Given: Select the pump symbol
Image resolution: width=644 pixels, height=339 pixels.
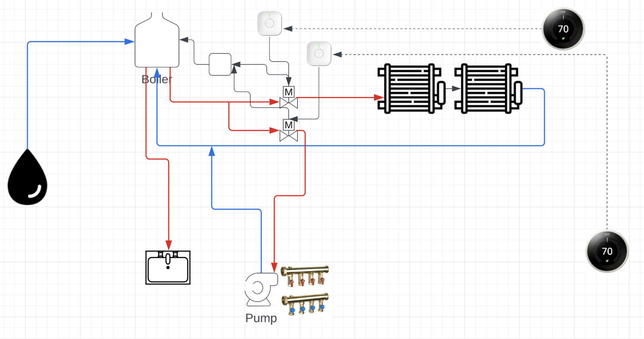Looking at the screenshot, I should tap(260, 289).
